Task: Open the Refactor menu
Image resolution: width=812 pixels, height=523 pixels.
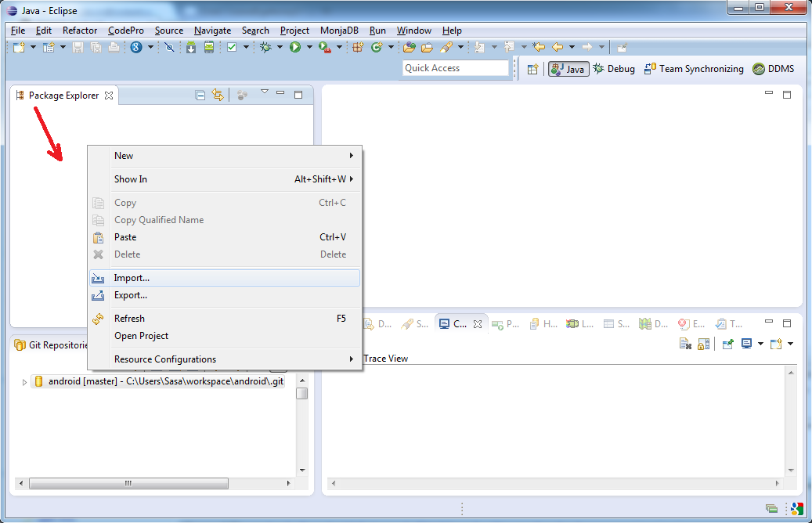Action: 80,31
